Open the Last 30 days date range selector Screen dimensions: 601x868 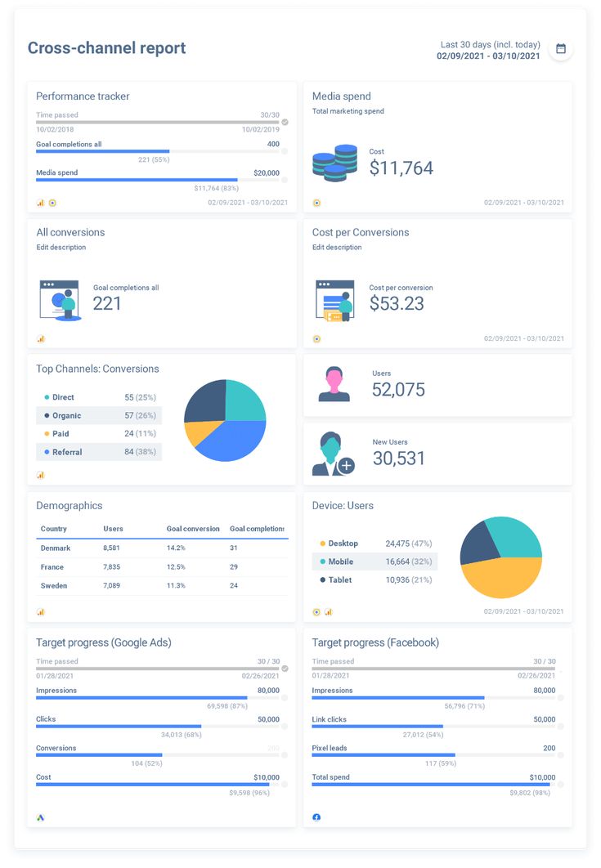[488, 51]
